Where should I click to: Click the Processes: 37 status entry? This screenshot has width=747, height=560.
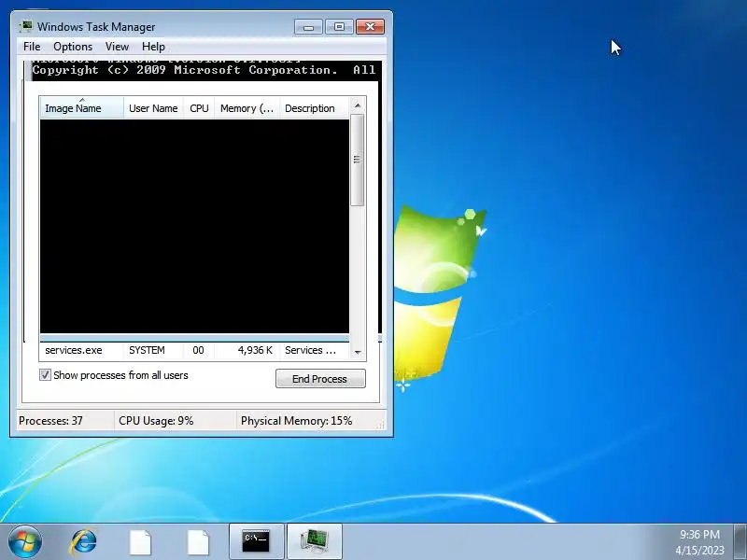(51, 421)
